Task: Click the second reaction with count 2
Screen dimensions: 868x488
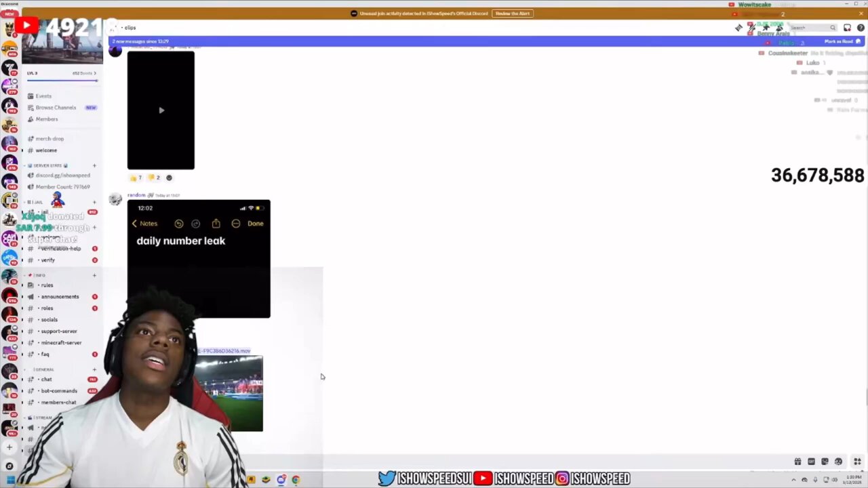Action: click(155, 178)
